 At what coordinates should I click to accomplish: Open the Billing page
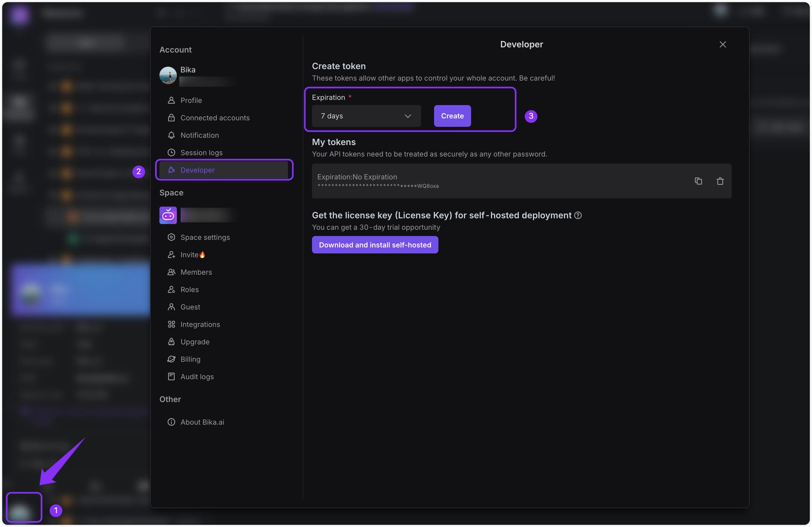tap(190, 359)
